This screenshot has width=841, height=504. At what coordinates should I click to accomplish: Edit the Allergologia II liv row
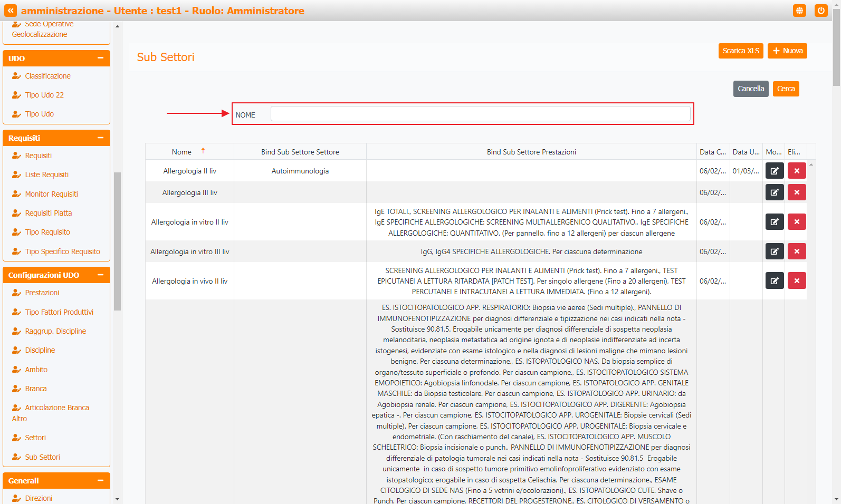(x=774, y=171)
